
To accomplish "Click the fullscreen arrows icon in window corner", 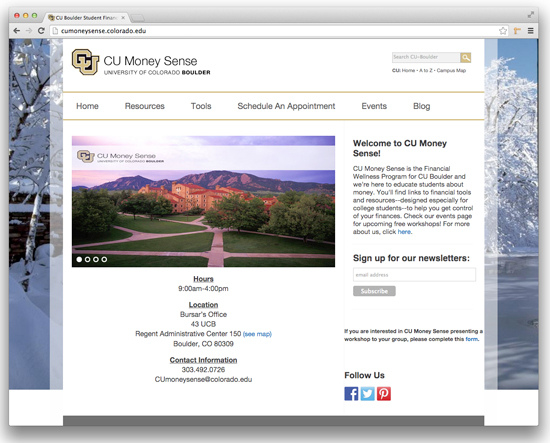I will pos(531,15).
